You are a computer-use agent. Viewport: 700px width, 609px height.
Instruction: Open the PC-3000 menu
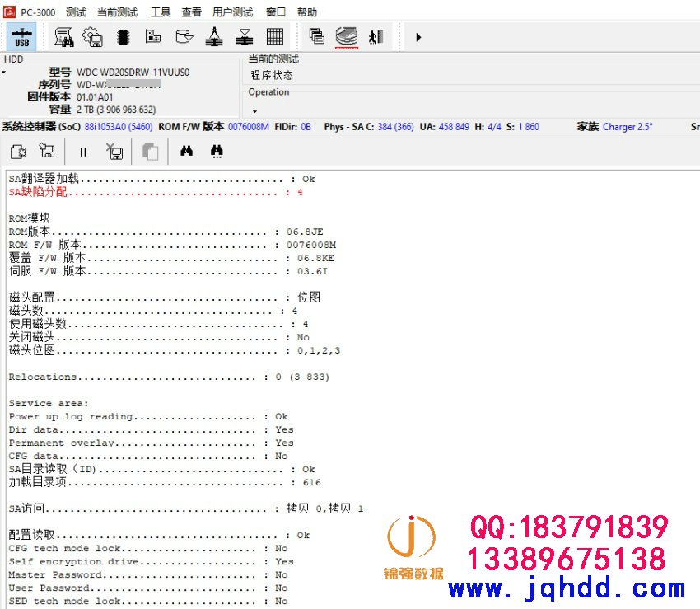pyautogui.click(x=38, y=12)
